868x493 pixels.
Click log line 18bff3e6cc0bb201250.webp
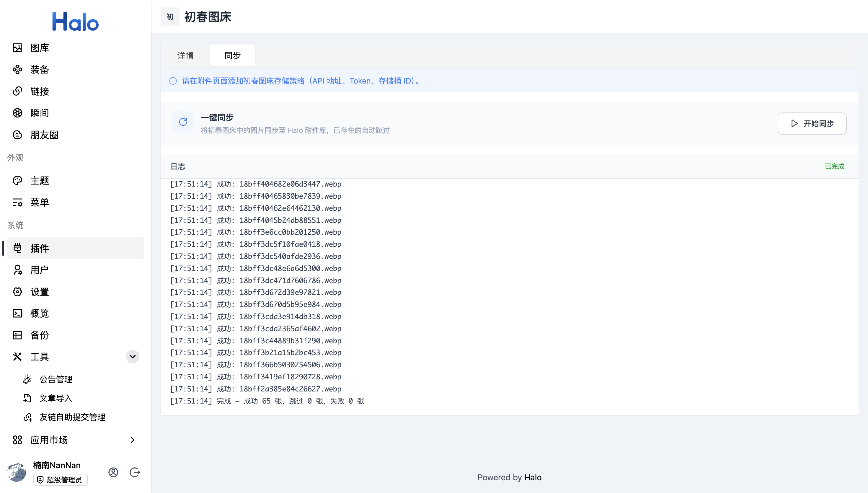pyautogui.click(x=256, y=232)
